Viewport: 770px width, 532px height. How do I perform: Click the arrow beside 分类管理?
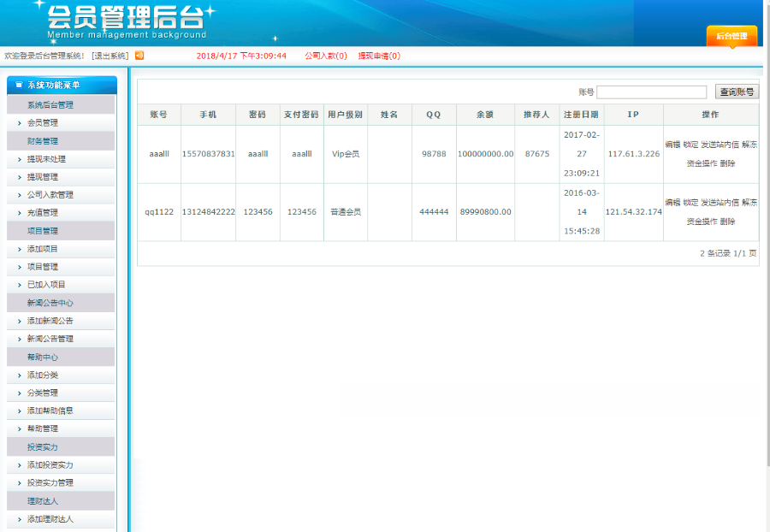(20, 393)
